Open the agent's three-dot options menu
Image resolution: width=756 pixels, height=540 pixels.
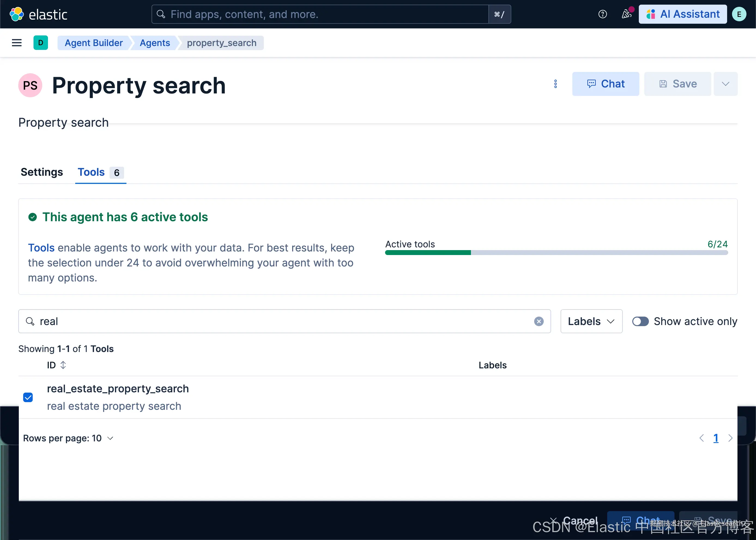[555, 84]
